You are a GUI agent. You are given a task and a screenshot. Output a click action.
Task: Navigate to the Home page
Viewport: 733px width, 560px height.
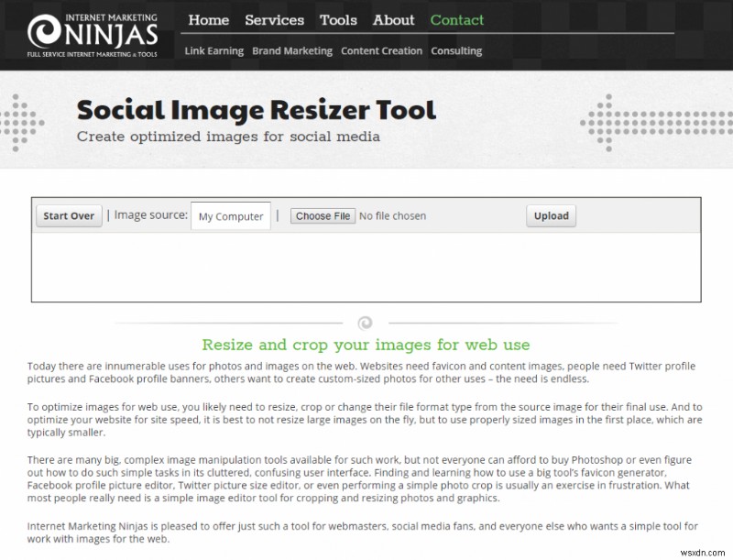click(208, 20)
